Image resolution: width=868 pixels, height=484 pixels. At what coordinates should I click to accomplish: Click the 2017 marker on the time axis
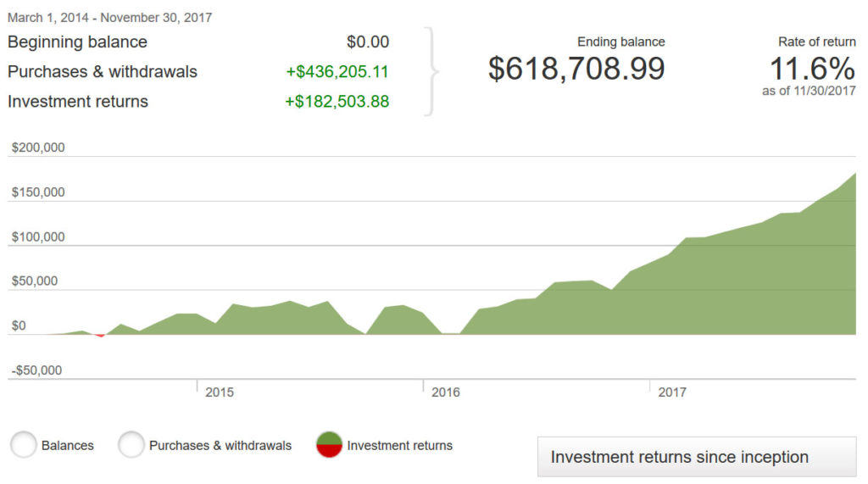point(672,392)
